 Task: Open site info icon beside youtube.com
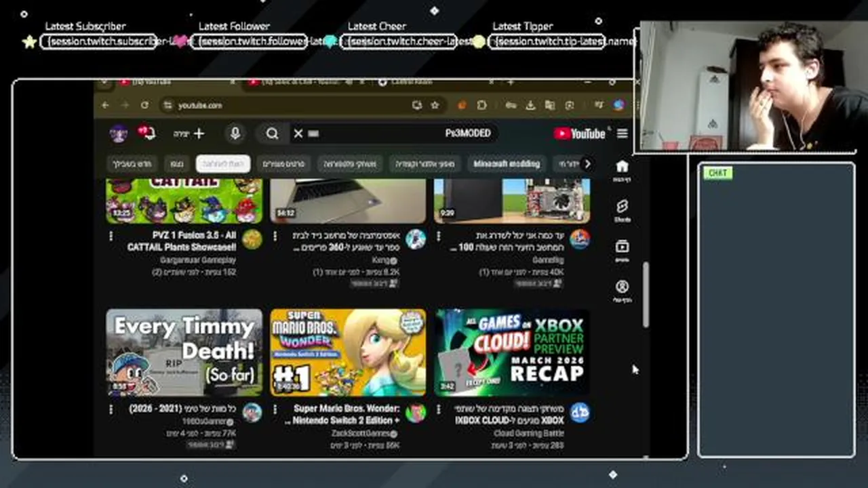(167, 105)
